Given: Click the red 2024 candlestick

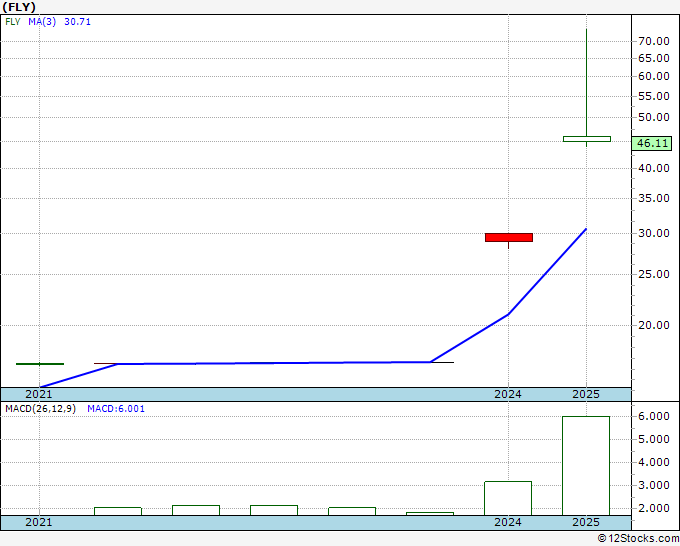Looking at the screenshot, I should tap(509, 238).
